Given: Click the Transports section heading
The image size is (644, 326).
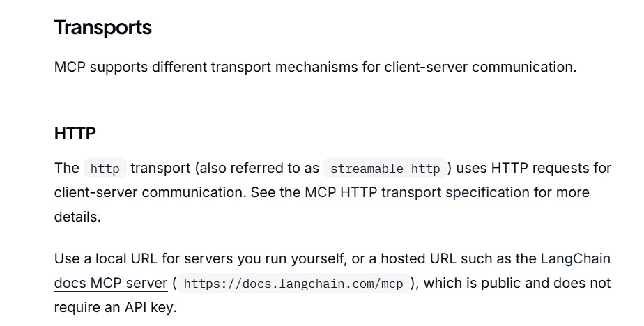Looking at the screenshot, I should pos(103,27).
